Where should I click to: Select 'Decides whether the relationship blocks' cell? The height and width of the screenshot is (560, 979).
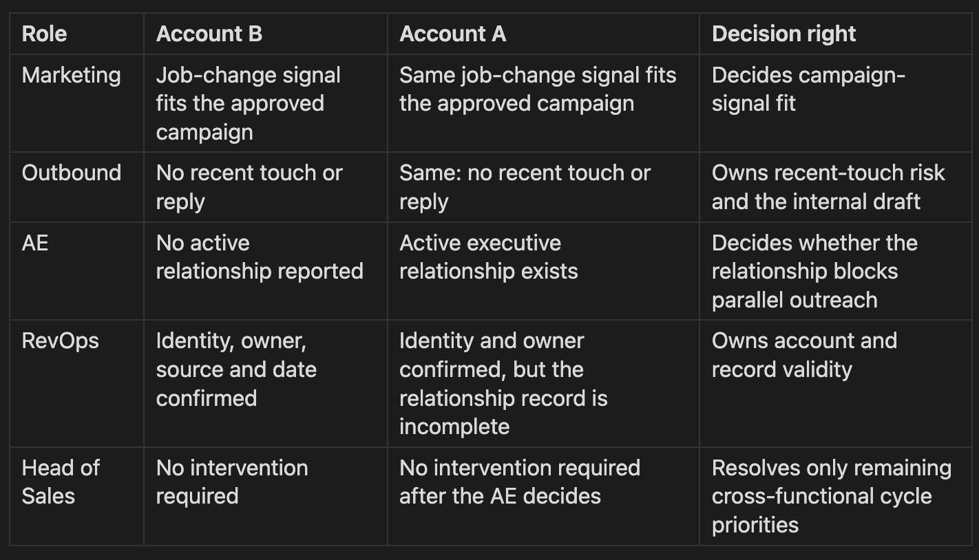pos(835,271)
